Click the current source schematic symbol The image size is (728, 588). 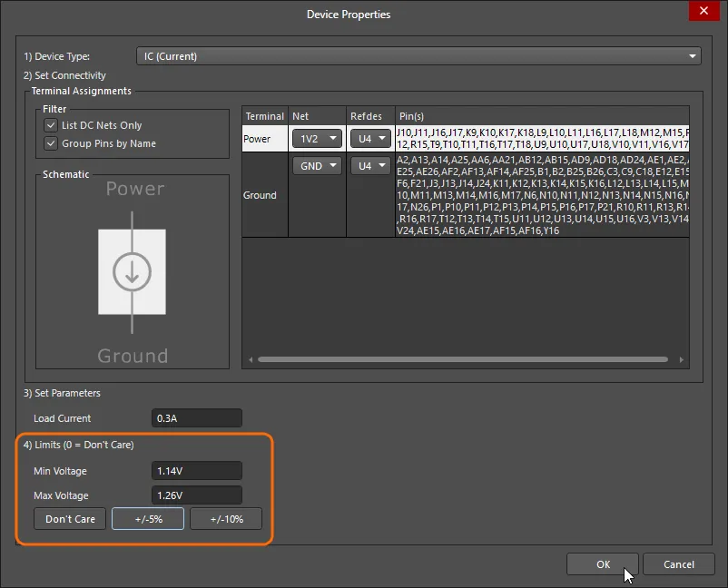[x=133, y=272]
